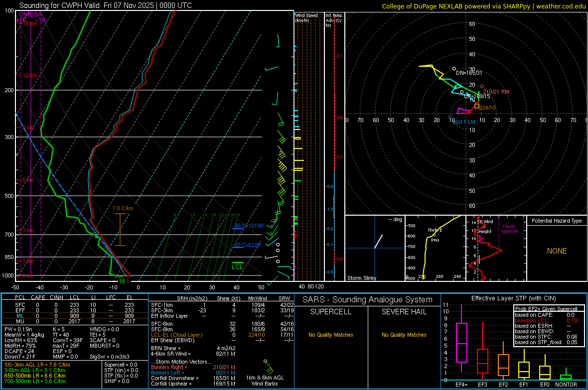Click the 210/21 RM hodograph label
588x390 pixels.
(x=496, y=92)
